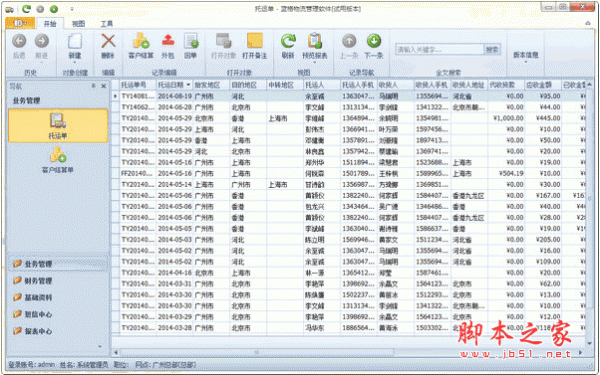Click the navigation panel options arrow at bottom
Screen dimensions: 600x375
tap(100, 347)
